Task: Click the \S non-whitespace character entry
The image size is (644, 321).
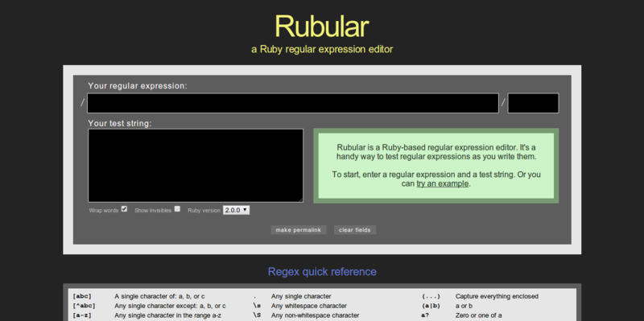Action: coord(257,315)
